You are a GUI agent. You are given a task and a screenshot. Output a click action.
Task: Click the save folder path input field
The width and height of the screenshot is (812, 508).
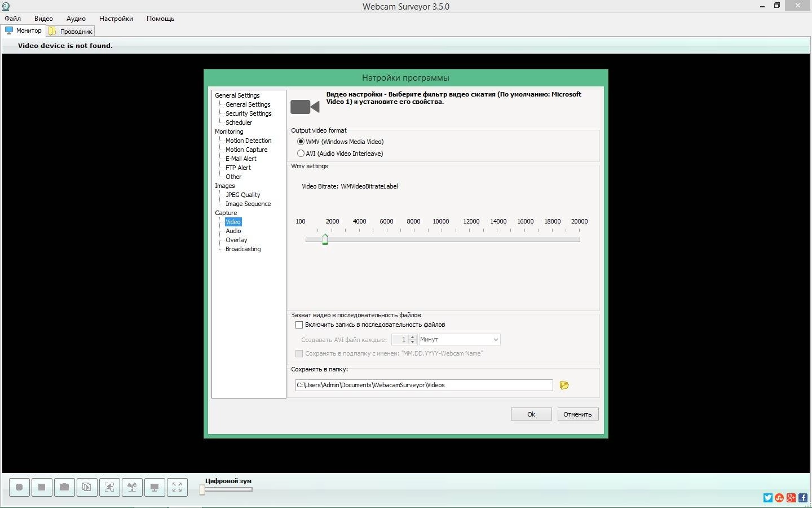click(x=424, y=385)
